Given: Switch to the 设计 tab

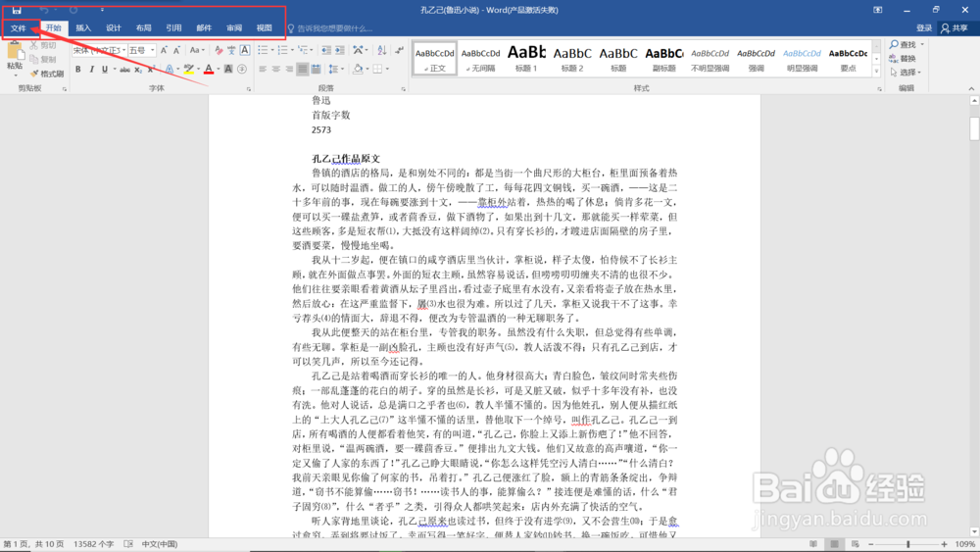Looking at the screenshot, I should [x=113, y=28].
